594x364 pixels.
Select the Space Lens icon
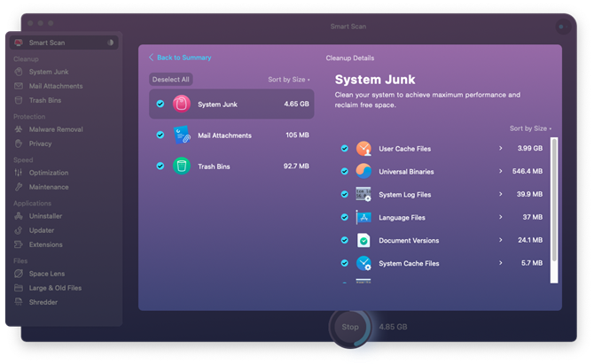pyautogui.click(x=19, y=273)
